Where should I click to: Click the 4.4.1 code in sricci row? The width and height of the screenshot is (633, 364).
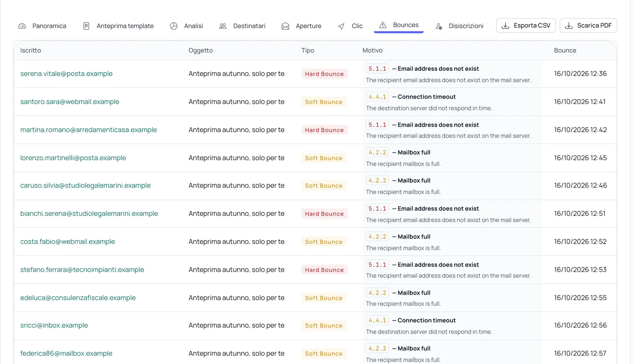point(377,320)
